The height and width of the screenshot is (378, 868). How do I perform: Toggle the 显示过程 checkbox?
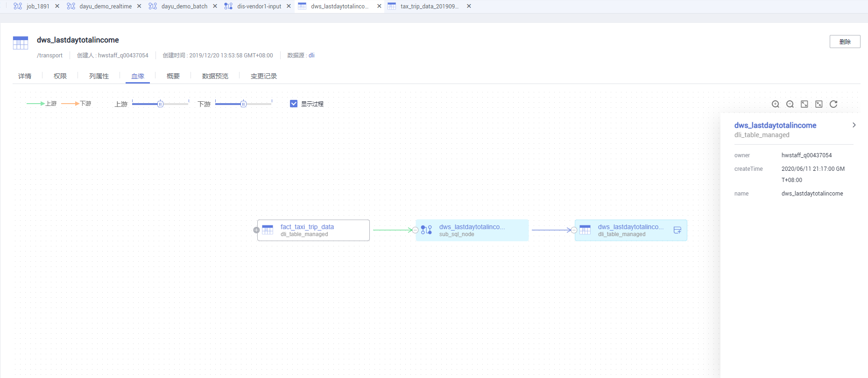point(294,104)
